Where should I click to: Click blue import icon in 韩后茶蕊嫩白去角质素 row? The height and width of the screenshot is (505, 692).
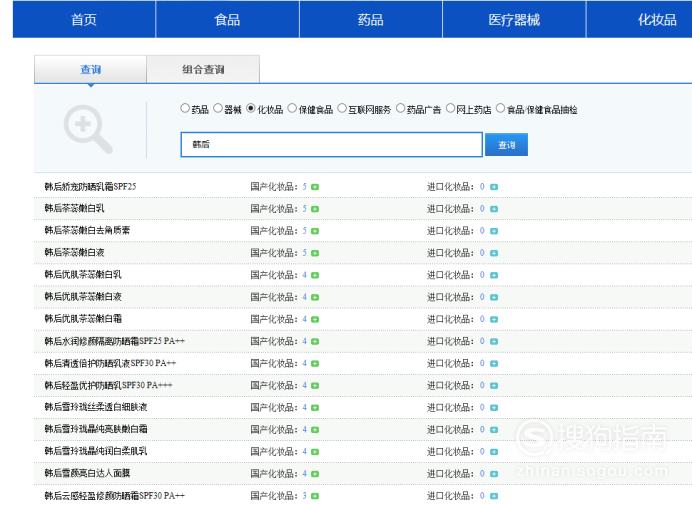(494, 231)
